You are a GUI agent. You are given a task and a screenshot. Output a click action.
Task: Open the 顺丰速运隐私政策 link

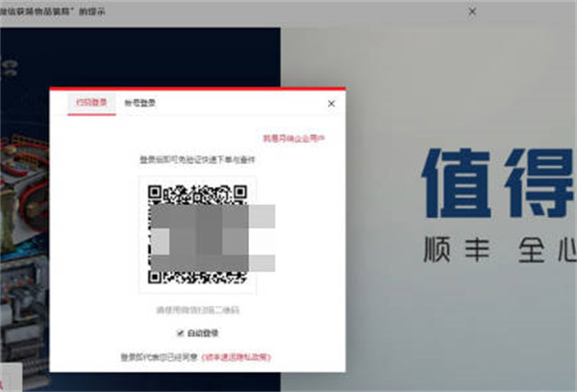(x=237, y=357)
